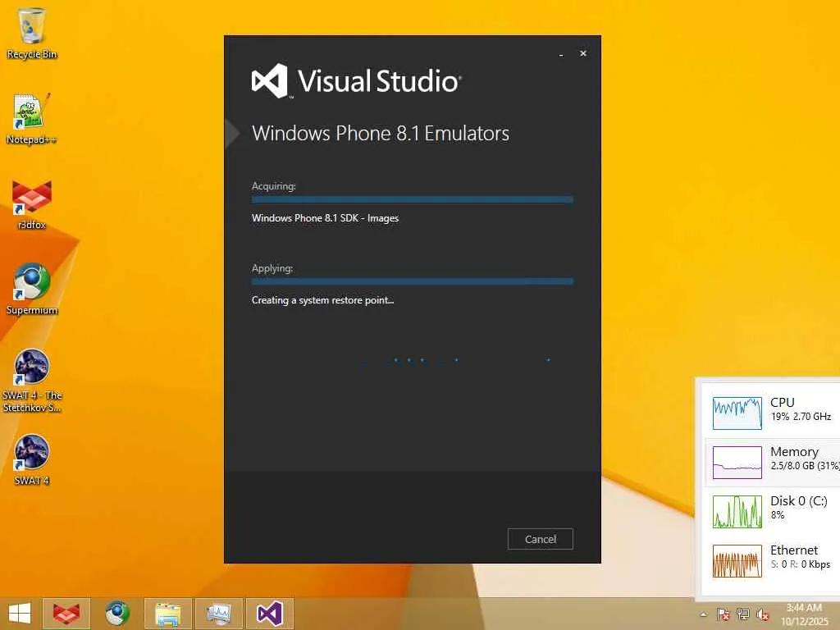Click the Visual Studio logo in installer

pyautogui.click(x=356, y=81)
